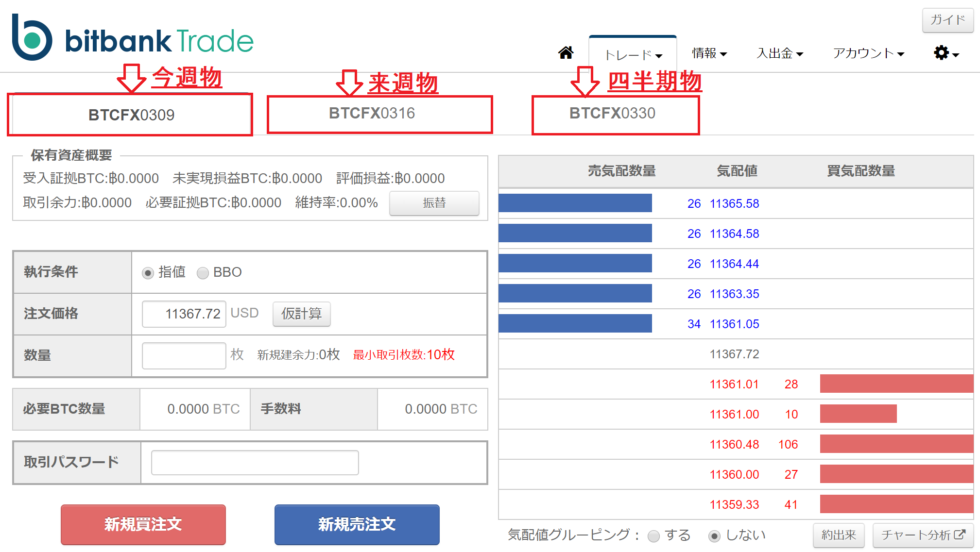Viewport: 980px width, 552px height.
Task: Open チャート分析 chart analysis
Action: 923,535
